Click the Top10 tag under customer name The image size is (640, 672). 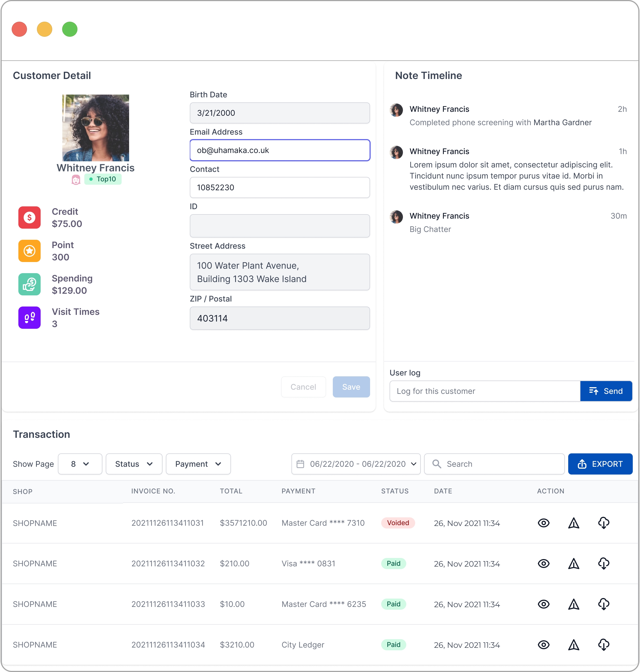pos(103,179)
